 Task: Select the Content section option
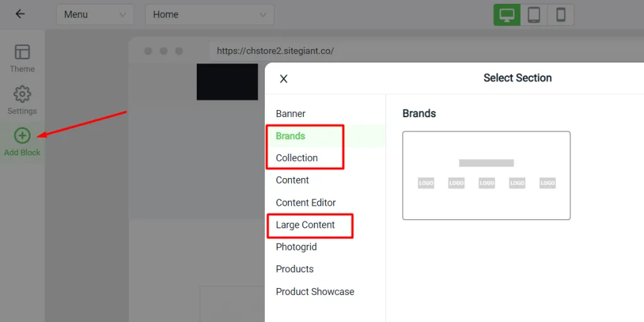(292, 180)
